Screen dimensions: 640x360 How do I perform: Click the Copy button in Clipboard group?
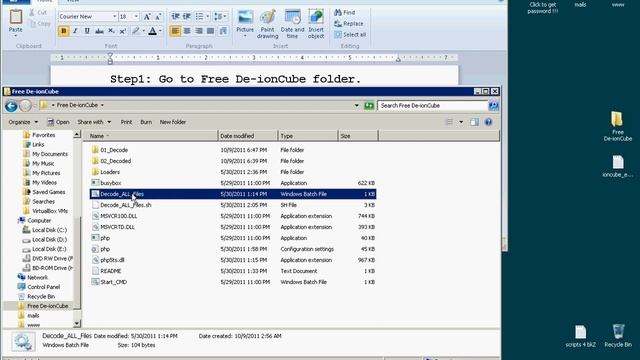(40, 24)
